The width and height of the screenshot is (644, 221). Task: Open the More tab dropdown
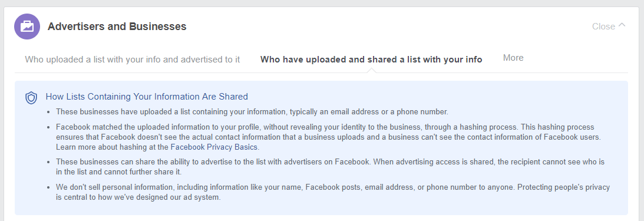[x=513, y=58]
